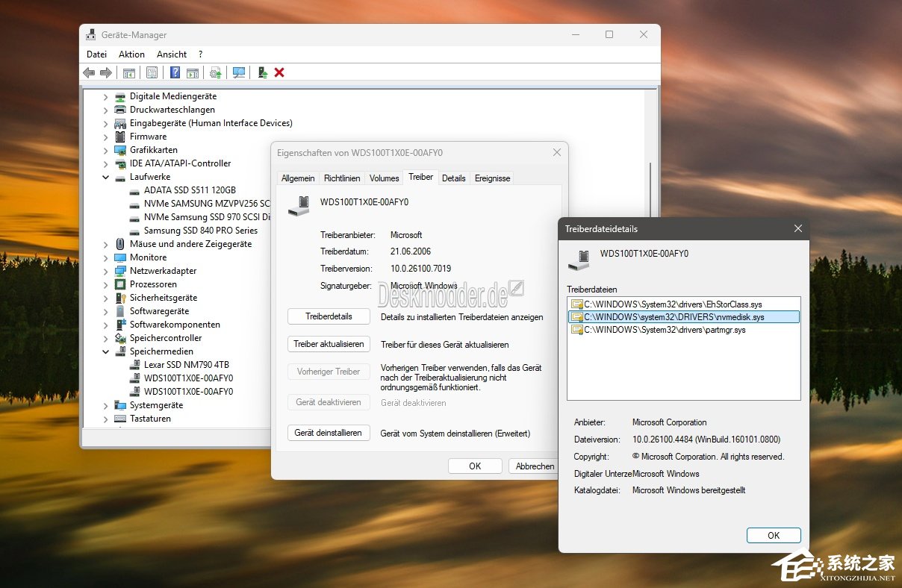The height and width of the screenshot is (588, 902).
Task: Open the Aktion menu
Action: click(131, 54)
